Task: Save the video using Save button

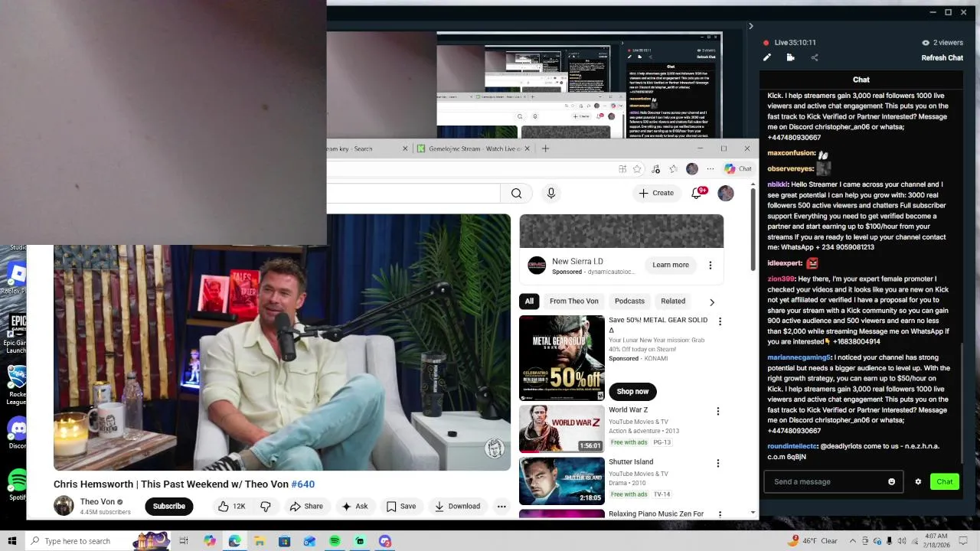Action: (401, 506)
